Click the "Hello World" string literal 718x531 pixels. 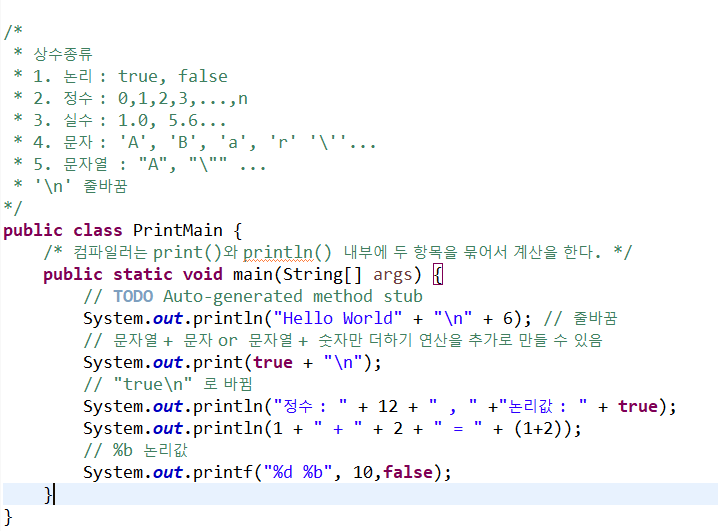click(x=338, y=318)
